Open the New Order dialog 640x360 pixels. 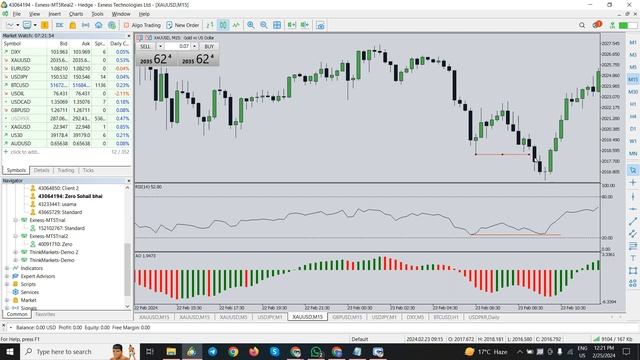point(182,25)
